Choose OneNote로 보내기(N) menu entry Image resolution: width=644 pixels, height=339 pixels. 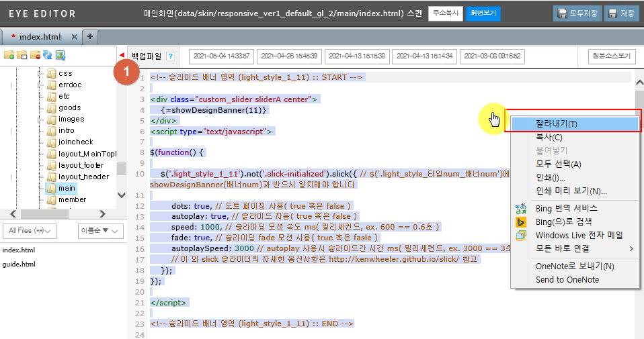click(575, 267)
